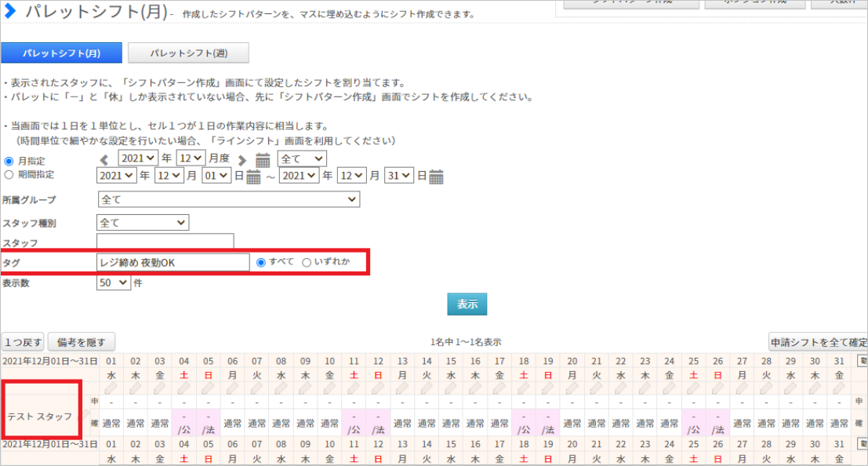This screenshot has width=868, height=466.
Task: Select the 期間指定 radio button
Action: tap(9, 175)
